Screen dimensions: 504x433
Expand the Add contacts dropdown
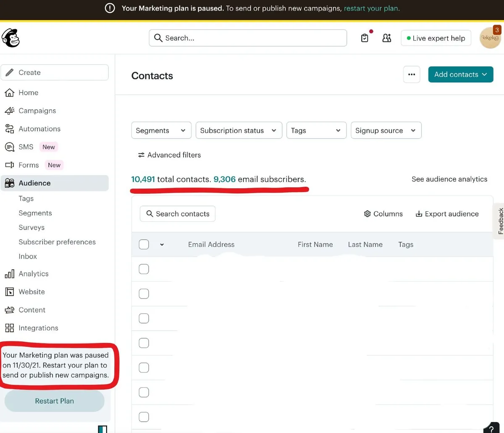tap(460, 75)
